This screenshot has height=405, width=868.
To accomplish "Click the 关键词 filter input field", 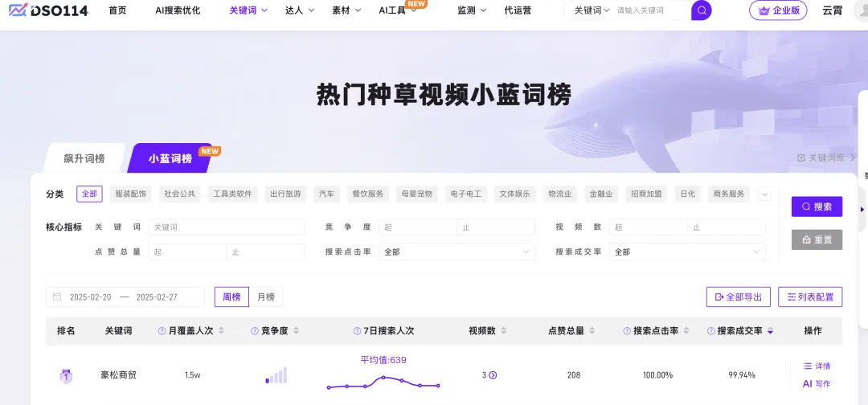I will click(x=226, y=227).
